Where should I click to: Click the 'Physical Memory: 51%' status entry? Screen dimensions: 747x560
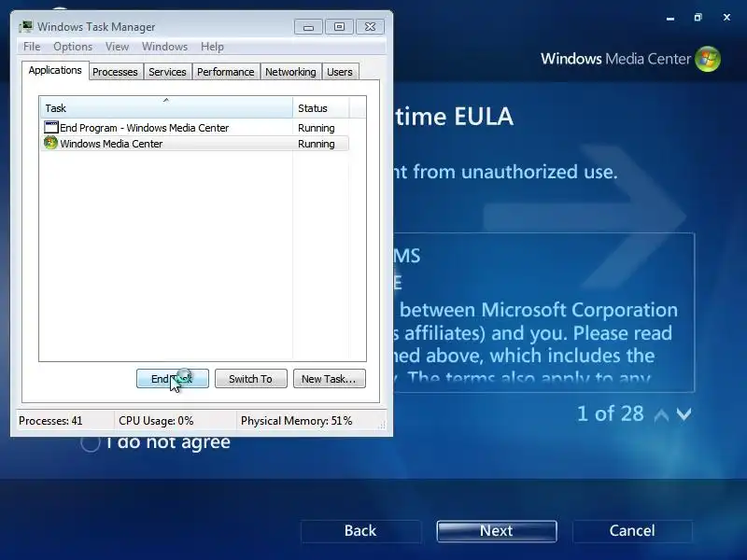(x=310, y=421)
